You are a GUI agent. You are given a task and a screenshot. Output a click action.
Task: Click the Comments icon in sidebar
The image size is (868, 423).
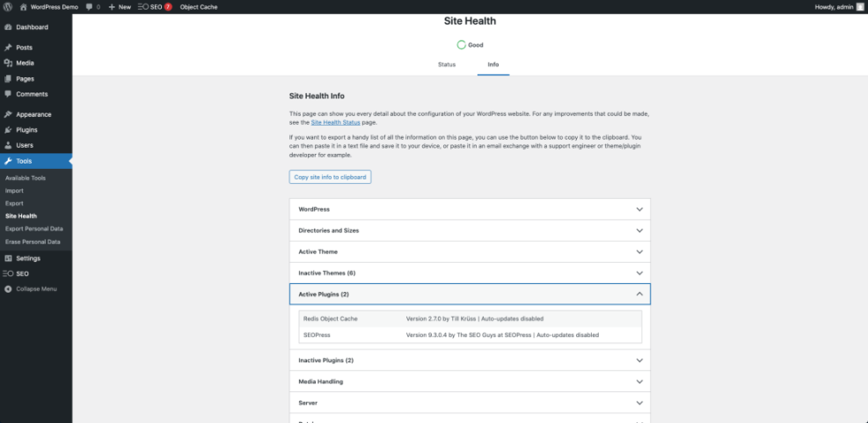pyautogui.click(x=8, y=94)
